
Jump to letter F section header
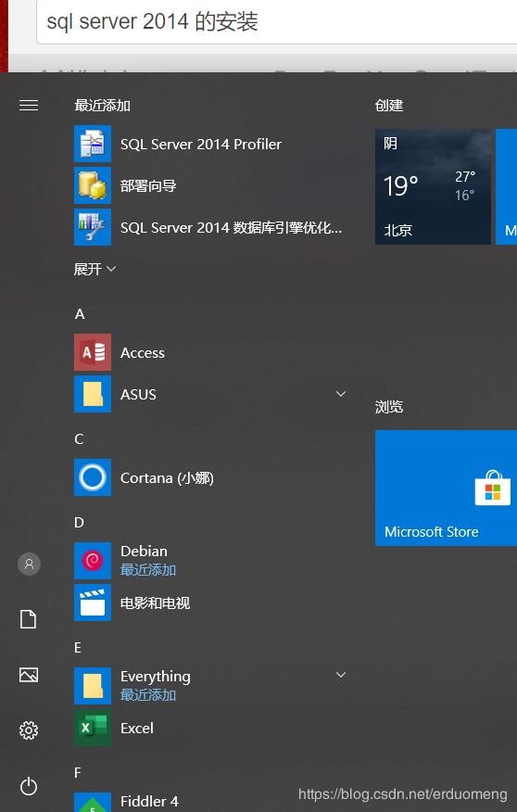78,773
